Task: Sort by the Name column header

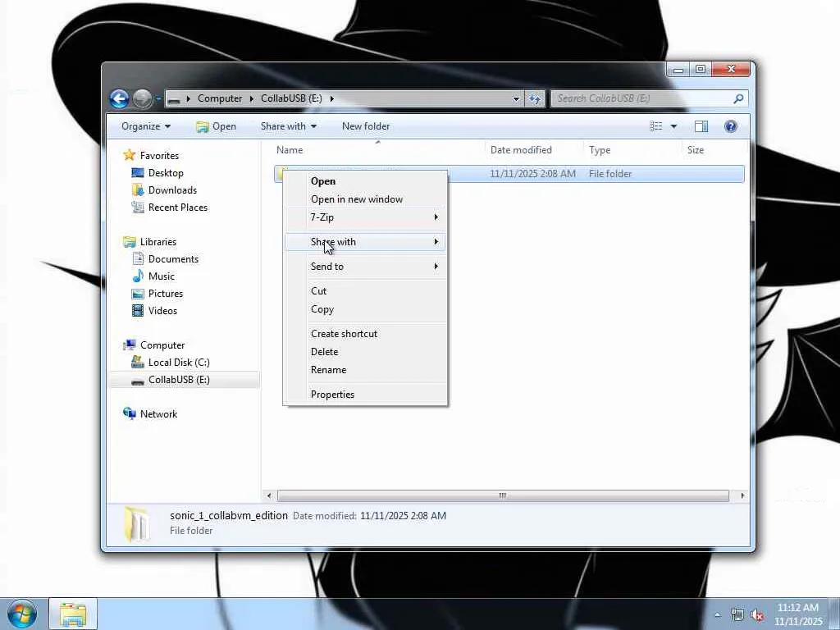Action: pos(290,150)
